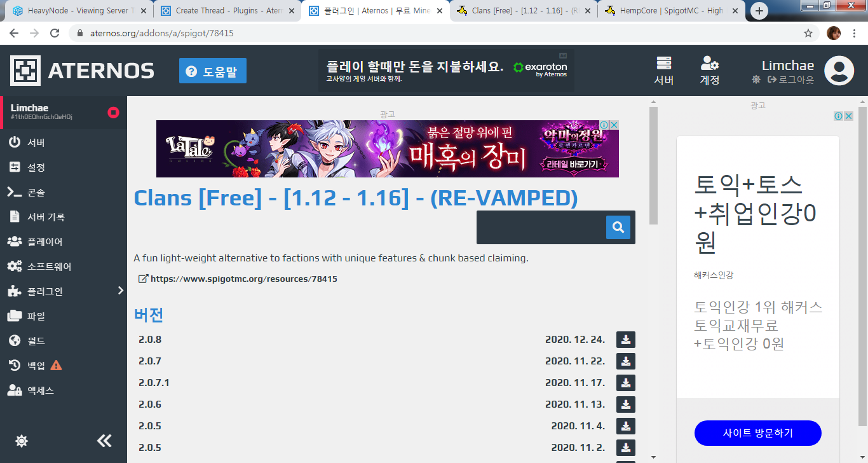Click the user avatar in Aternos header
The height and width of the screenshot is (463, 868).
pos(839,71)
